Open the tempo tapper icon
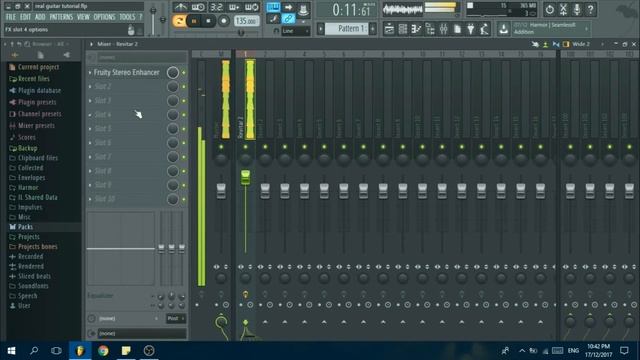 pyautogui.click(x=484, y=29)
